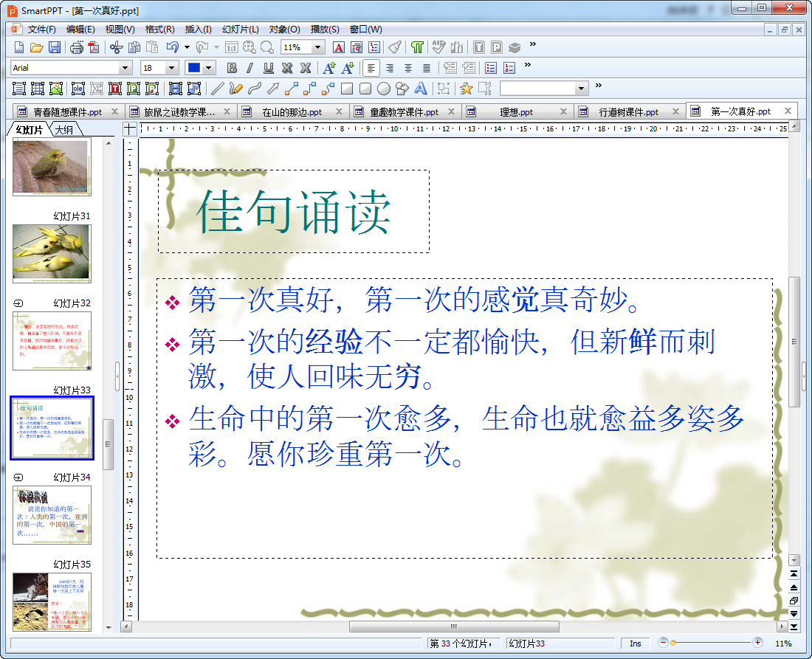812x659 pixels.
Task: Open the 插入(I) menu
Action: click(198, 30)
